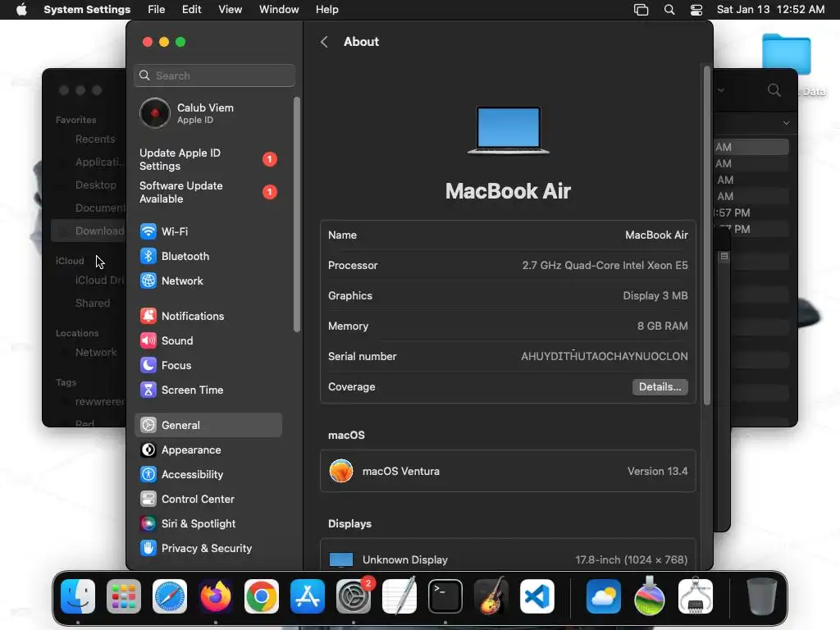This screenshot has height=630, width=840.
Task: Open macOS Sonoma installer in Dock
Action: [650, 596]
